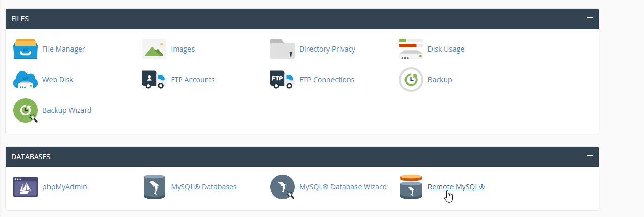Click the Web Disk cloud icon
The height and width of the screenshot is (217, 644).
[26, 80]
